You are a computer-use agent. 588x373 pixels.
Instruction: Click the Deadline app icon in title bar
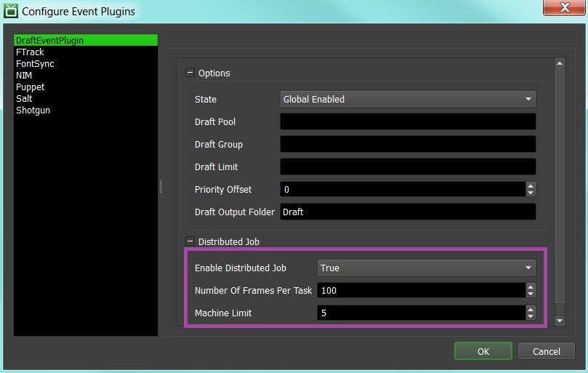pos(10,11)
